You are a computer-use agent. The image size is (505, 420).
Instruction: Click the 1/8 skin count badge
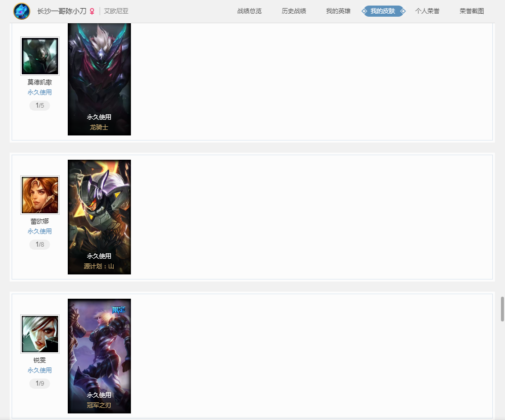(x=39, y=245)
